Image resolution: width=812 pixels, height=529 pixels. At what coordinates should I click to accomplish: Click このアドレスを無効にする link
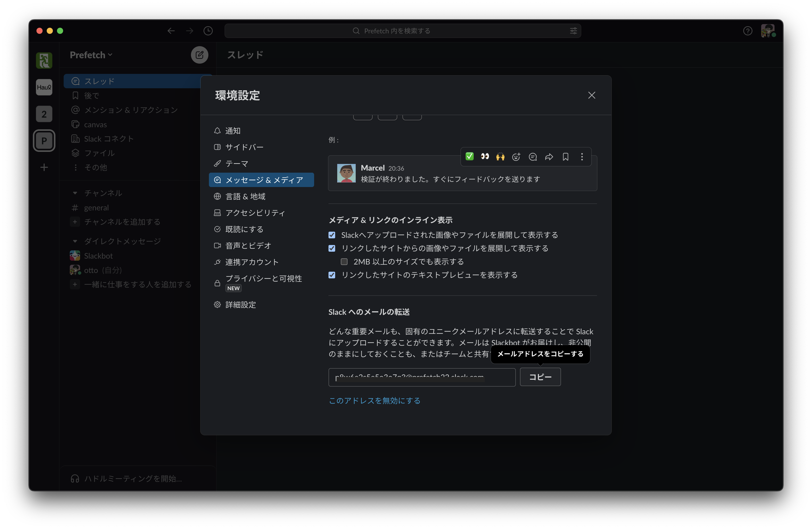[x=374, y=400]
